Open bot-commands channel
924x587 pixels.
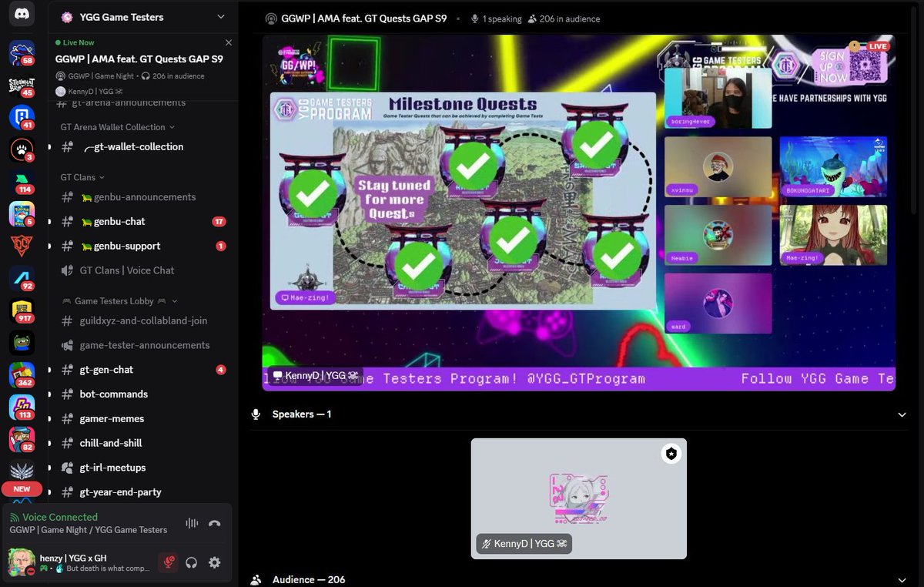[143, 394]
